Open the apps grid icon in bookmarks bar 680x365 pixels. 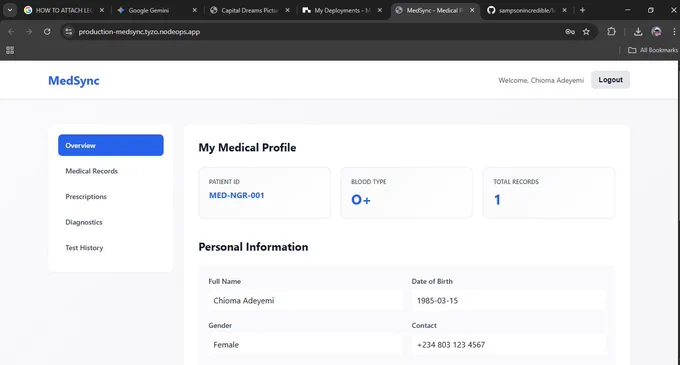[x=10, y=50]
